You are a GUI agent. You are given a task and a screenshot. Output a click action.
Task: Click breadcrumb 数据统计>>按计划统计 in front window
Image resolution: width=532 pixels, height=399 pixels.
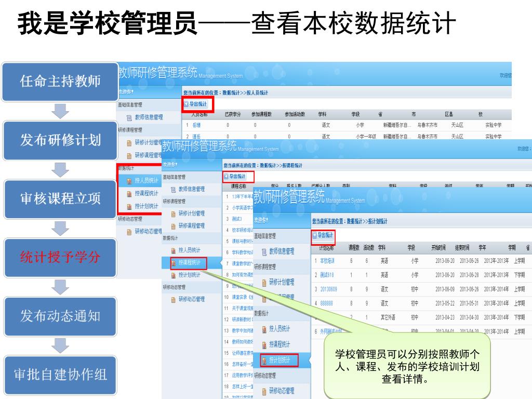367,221
